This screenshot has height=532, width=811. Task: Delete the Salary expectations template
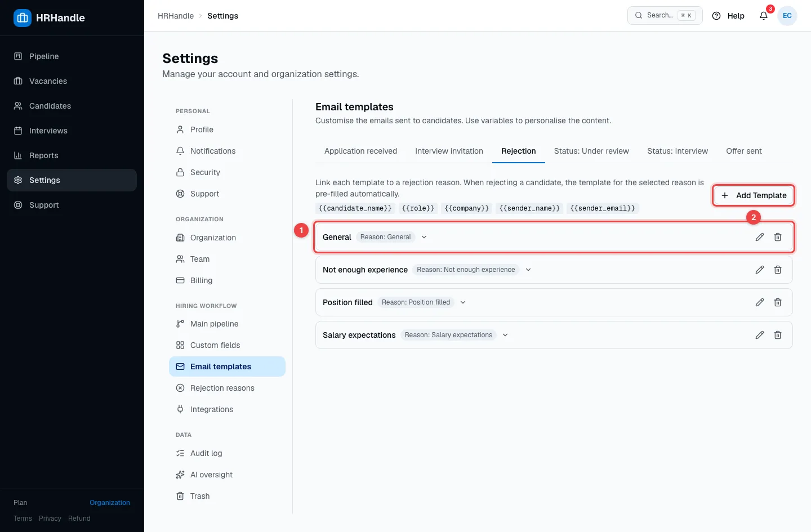[x=778, y=335]
